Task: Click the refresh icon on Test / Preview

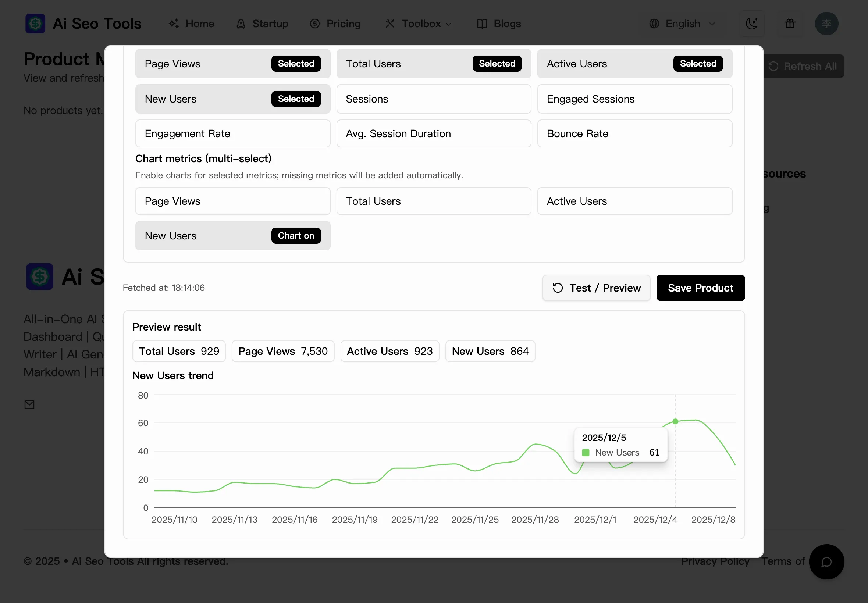Action: pos(557,288)
